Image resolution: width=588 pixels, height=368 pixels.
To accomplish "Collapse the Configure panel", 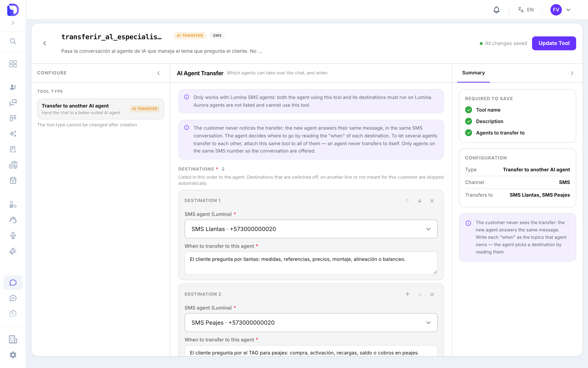I will pyautogui.click(x=158, y=73).
